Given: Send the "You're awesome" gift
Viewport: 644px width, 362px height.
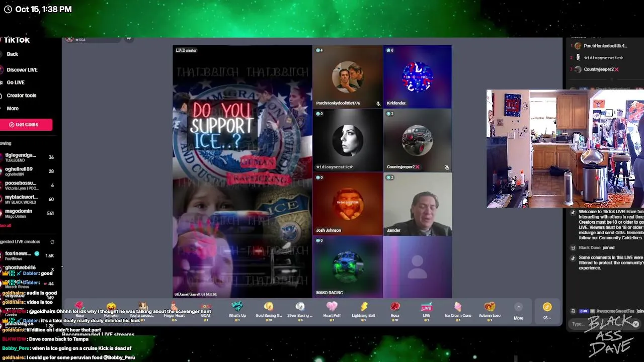Looking at the screenshot, I should coord(143,311).
